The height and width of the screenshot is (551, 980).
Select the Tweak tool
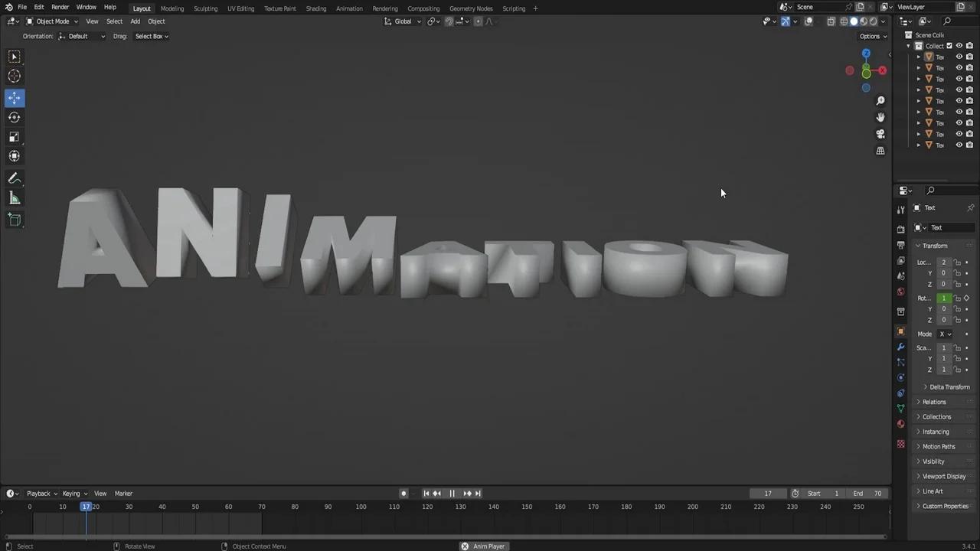pyautogui.click(x=14, y=56)
